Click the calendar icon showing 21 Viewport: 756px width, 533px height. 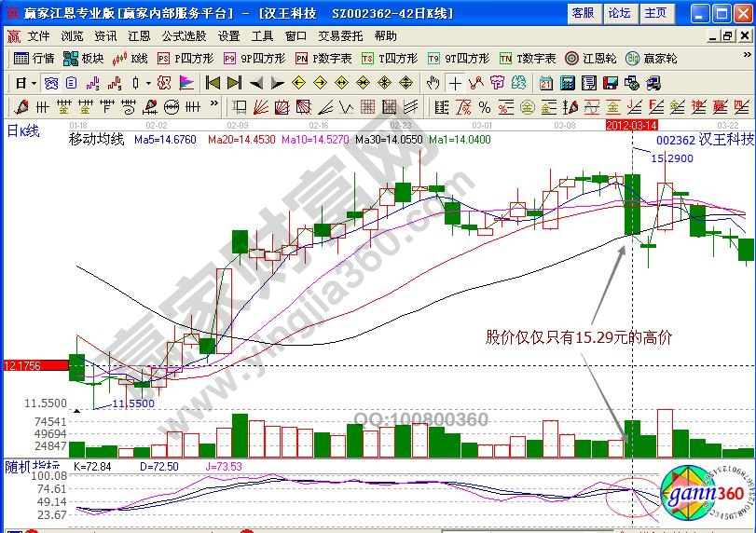tap(546, 82)
